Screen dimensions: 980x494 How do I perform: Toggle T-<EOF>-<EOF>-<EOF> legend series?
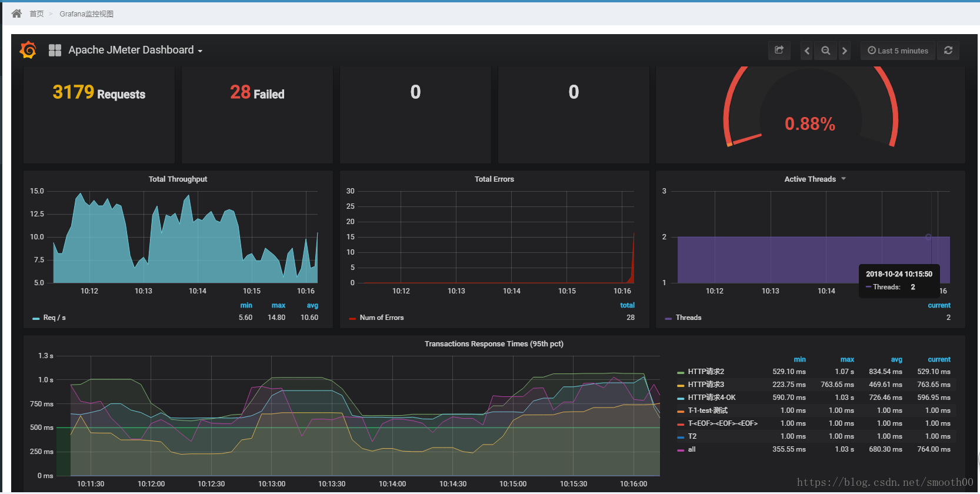click(x=723, y=423)
